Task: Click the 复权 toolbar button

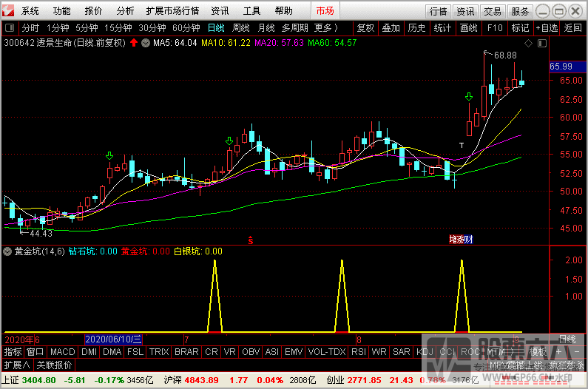Action: (x=365, y=28)
